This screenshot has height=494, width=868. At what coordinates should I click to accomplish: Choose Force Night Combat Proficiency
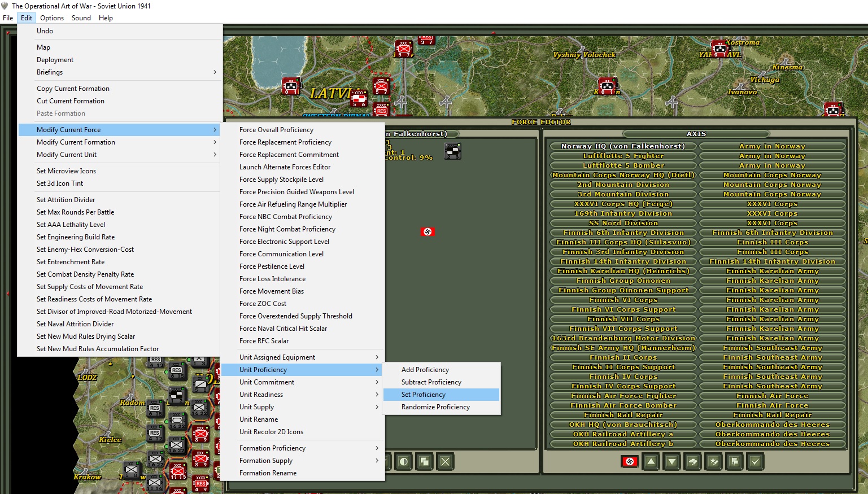302,229
